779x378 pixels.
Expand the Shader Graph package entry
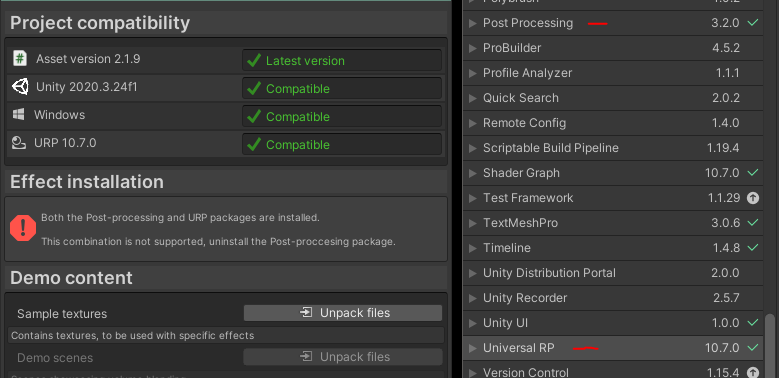(x=472, y=173)
